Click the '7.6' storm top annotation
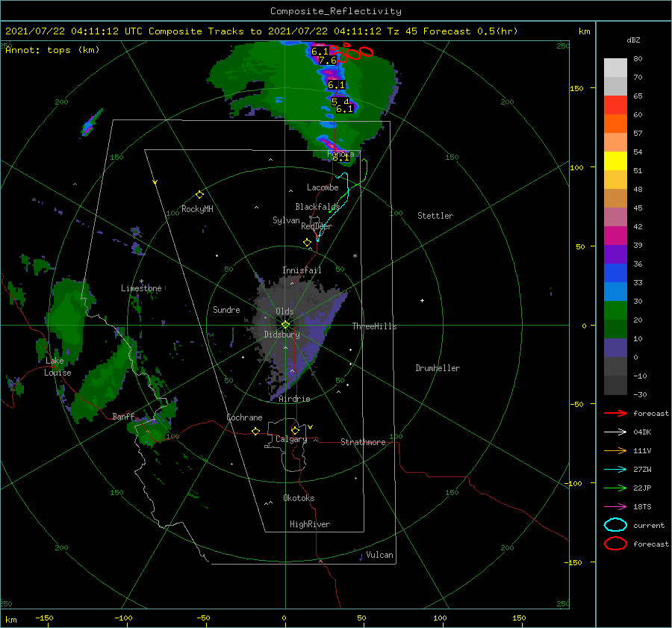The height and width of the screenshot is (628, 672). coord(328,60)
